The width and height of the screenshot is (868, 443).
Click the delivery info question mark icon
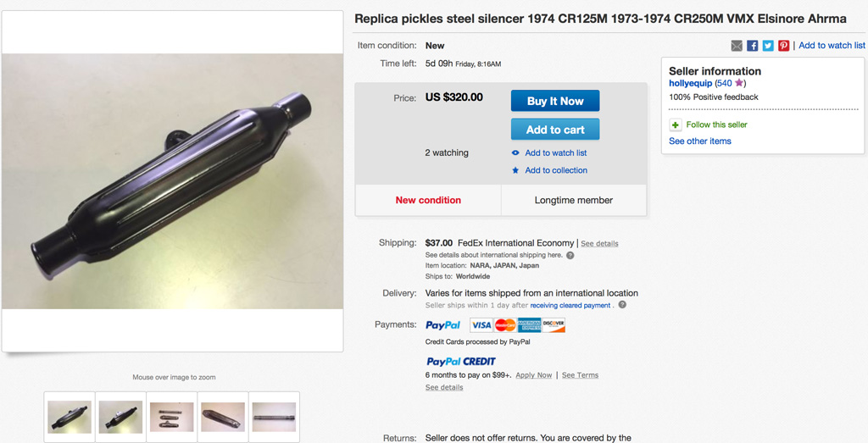point(622,305)
